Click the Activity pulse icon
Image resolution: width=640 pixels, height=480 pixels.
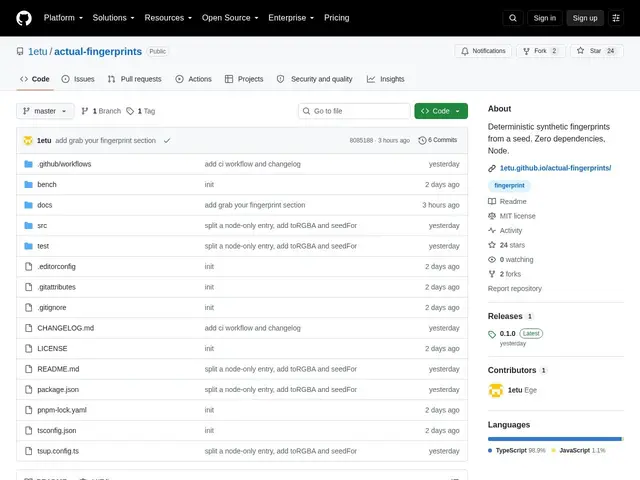[x=492, y=231]
